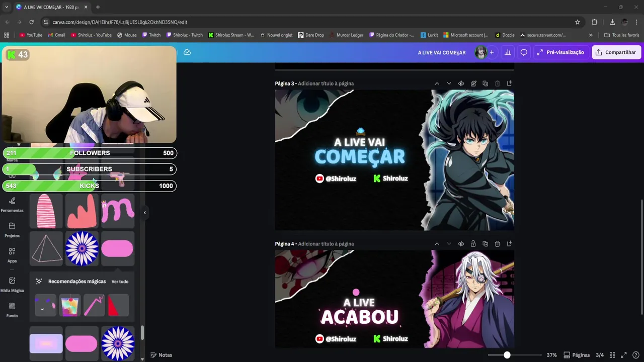The height and width of the screenshot is (362, 644).
Task: Open Twitch bookmark
Action: [x=151, y=35]
